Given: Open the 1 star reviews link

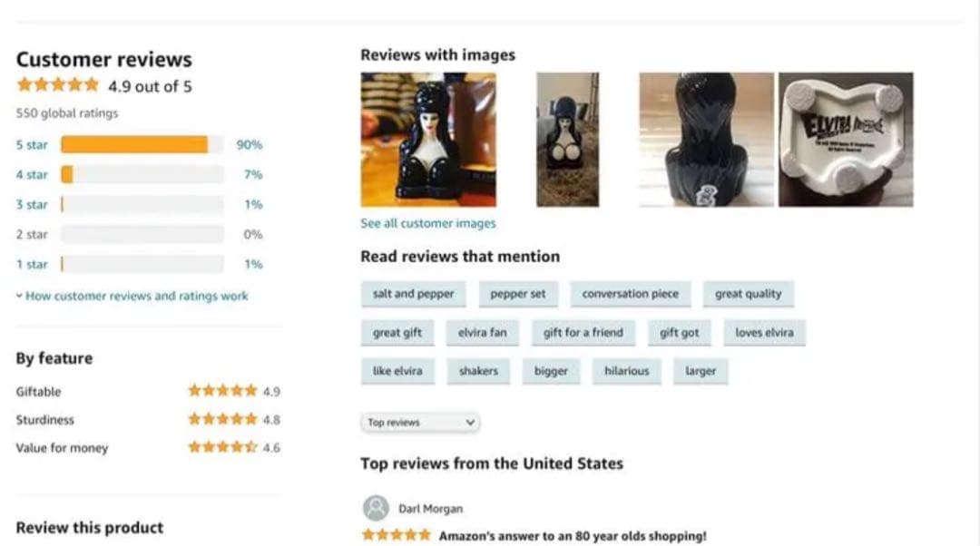Looking at the screenshot, I should pyautogui.click(x=32, y=264).
